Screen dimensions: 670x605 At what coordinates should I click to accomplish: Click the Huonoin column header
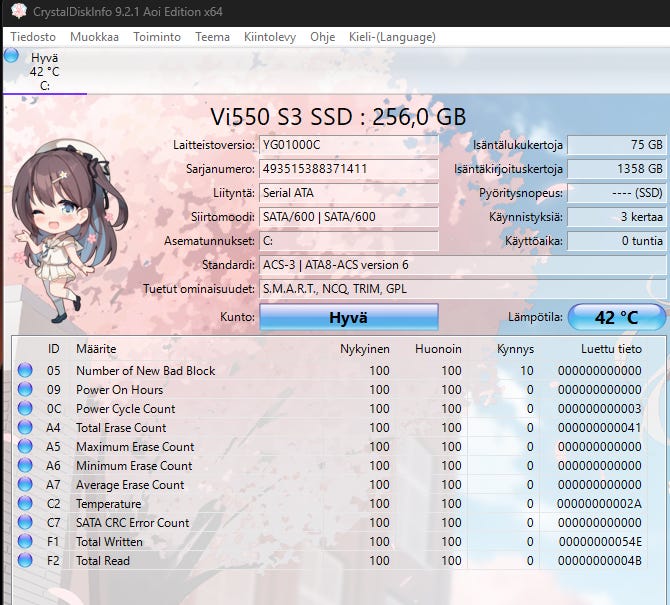(x=438, y=349)
